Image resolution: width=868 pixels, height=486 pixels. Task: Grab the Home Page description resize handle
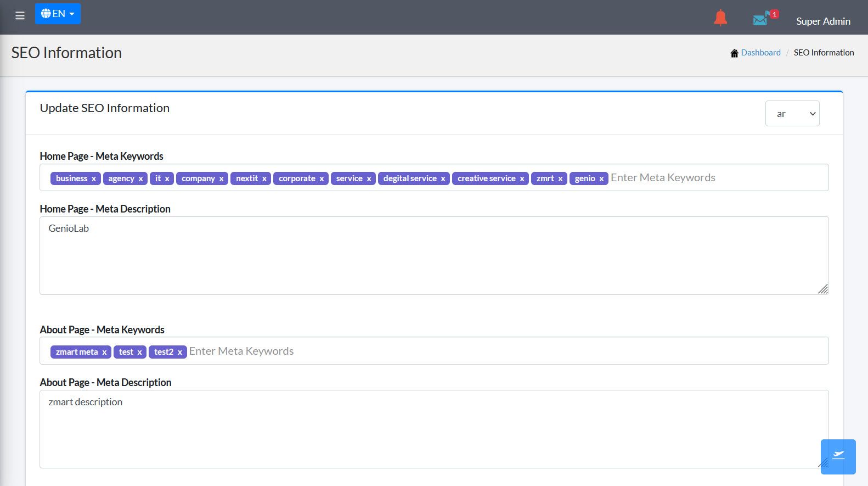pyautogui.click(x=823, y=289)
